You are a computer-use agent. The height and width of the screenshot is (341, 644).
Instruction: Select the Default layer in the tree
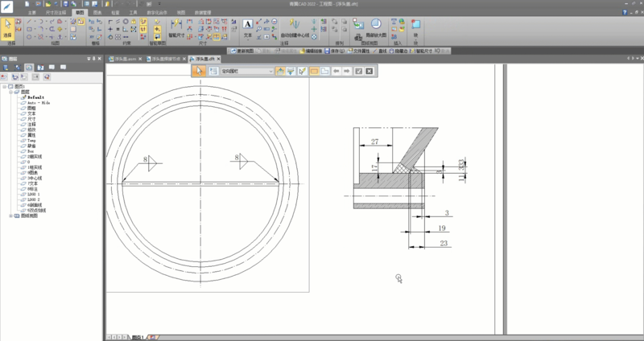pyautogui.click(x=37, y=97)
